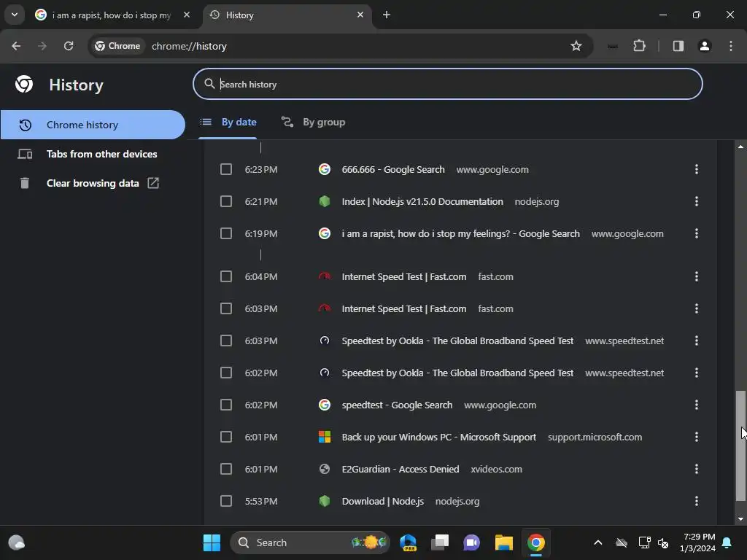747x560 pixels.
Task: Click the Search history field
Action: [x=447, y=85]
